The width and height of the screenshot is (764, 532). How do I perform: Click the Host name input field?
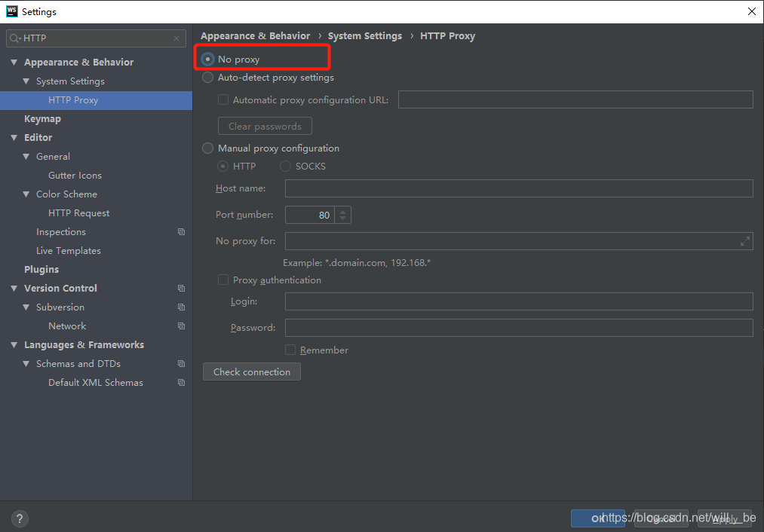(x=519, y=188)
